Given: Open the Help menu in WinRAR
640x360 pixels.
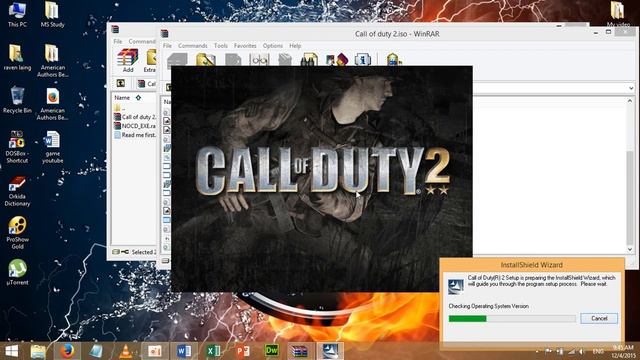Looking at the screenshot, I should pos(295,46).
